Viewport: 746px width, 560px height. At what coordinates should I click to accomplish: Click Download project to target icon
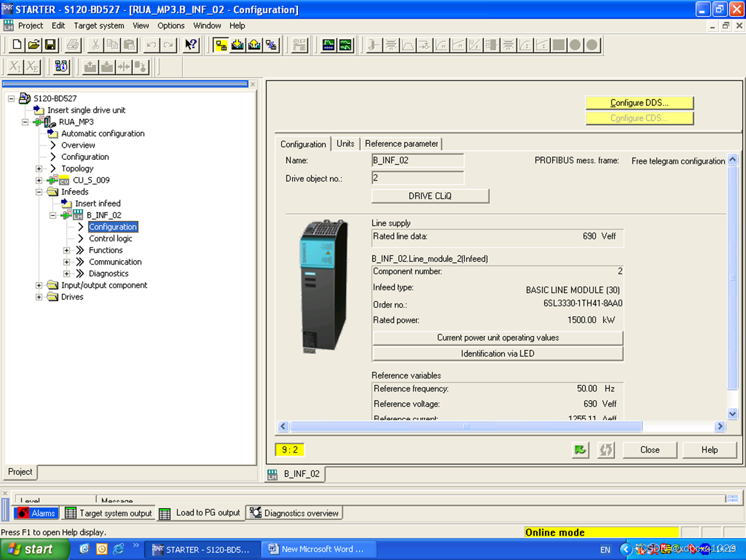pos(238,45)
